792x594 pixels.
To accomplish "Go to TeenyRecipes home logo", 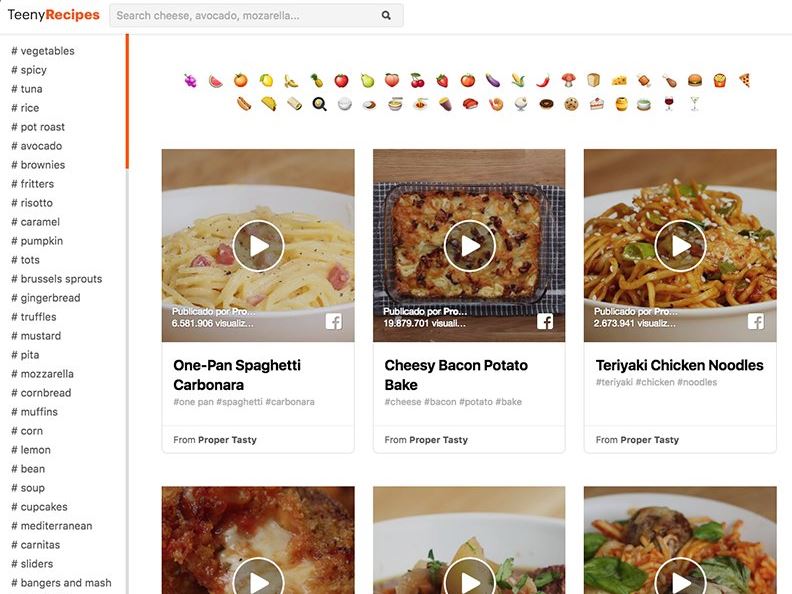I will point(54,15).
